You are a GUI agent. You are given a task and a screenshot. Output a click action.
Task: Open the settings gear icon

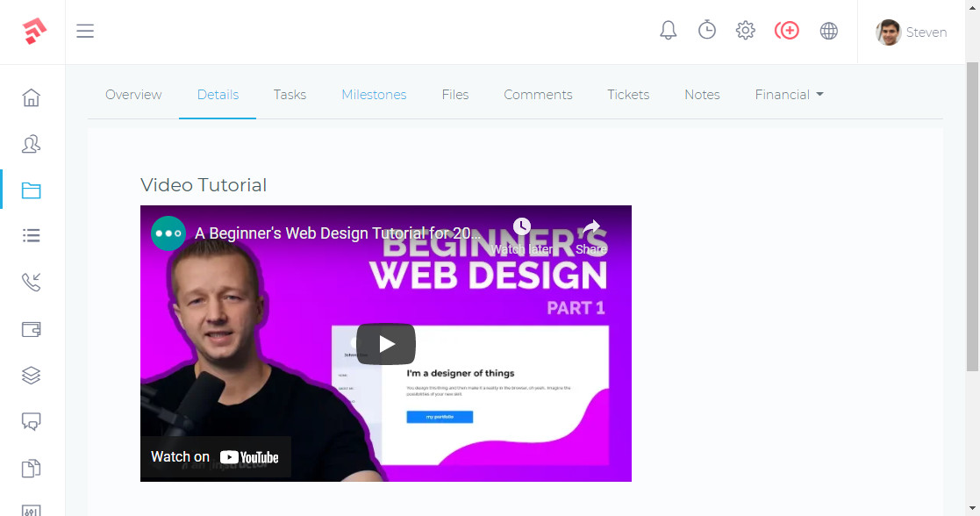point(745,30)
